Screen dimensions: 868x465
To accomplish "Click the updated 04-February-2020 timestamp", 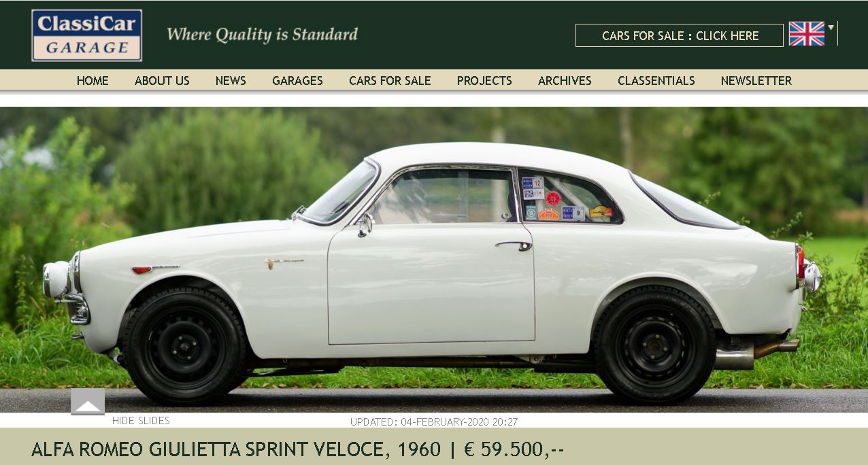I will [x=434, y=421].
